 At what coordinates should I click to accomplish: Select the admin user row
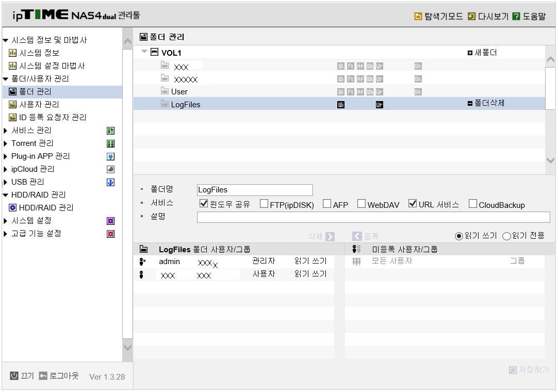pyautogui.click(x=234, y=262)
